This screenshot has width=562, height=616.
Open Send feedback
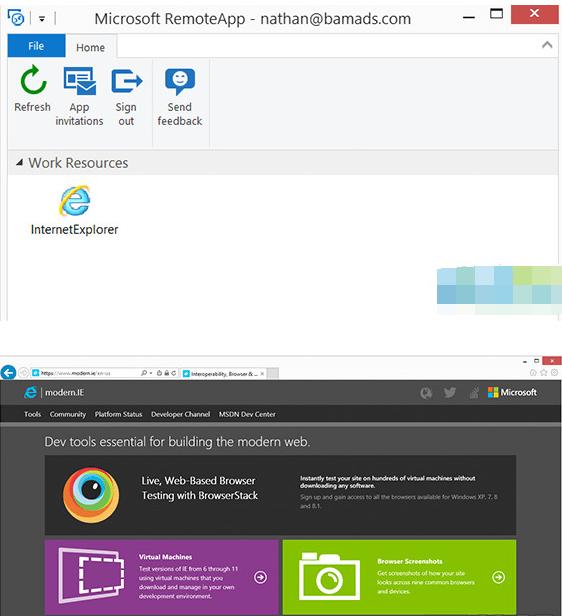click(180, 97)
